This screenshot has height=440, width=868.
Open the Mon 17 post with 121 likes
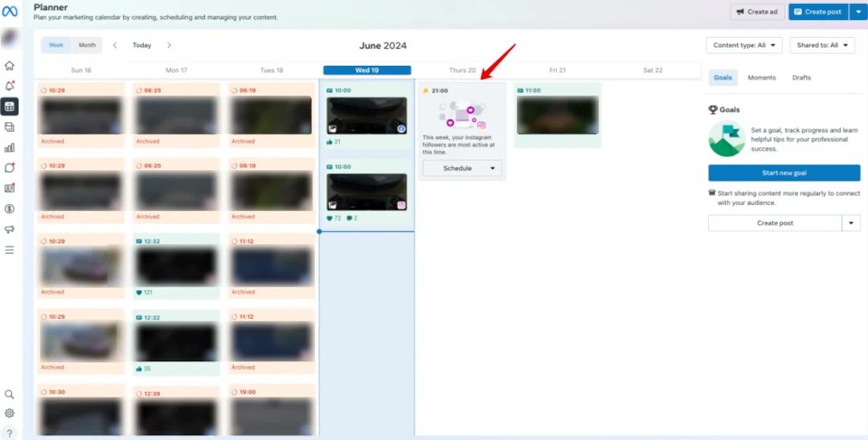(177, 267)
